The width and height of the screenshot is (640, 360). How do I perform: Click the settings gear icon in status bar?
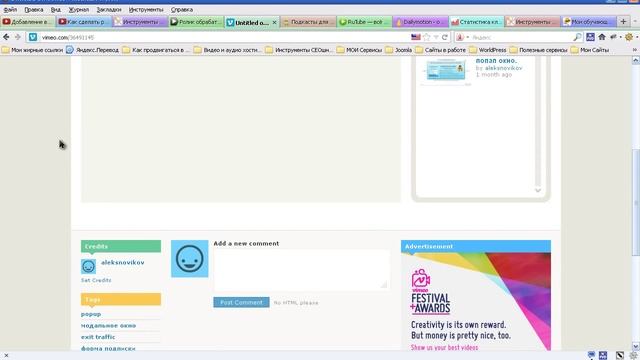(x=633, y=355)
